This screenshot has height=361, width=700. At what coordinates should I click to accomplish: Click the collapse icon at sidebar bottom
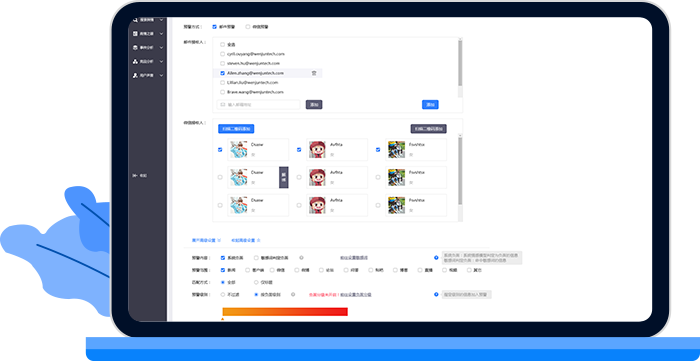(x=135, y=176)
